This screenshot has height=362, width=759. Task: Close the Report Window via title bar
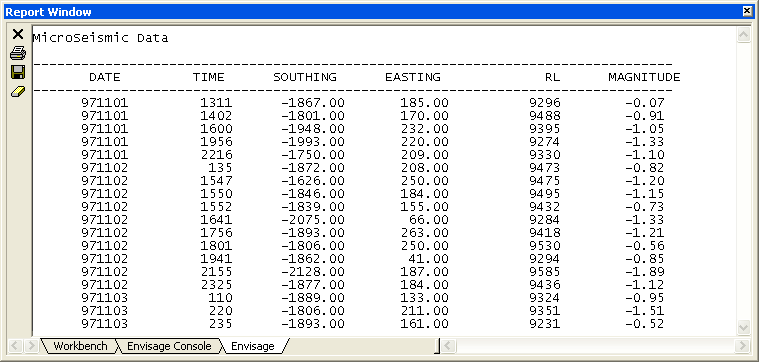click(747, 12)
